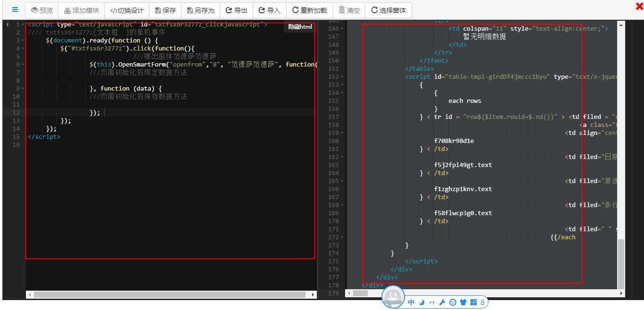Collapse the fold arrow at left line 6
The width and height of the screenshot is (644, 310).
(23, 65)
